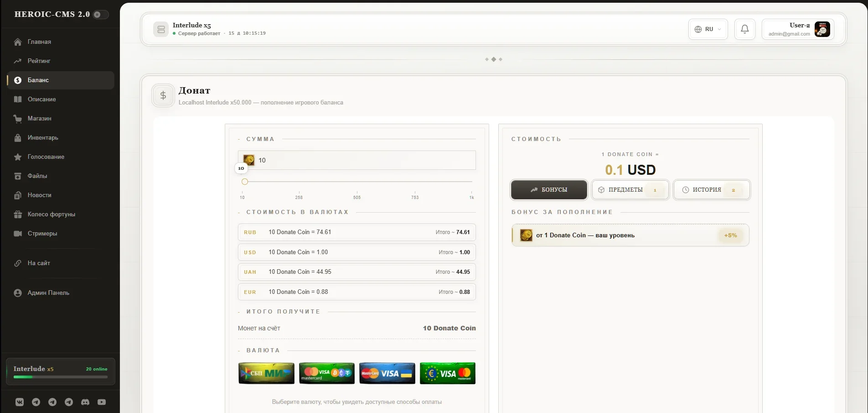Choose the Mastercard Visa crypto payment option
868x413 pixels.
pyautogui.click(x=327, y=373)
